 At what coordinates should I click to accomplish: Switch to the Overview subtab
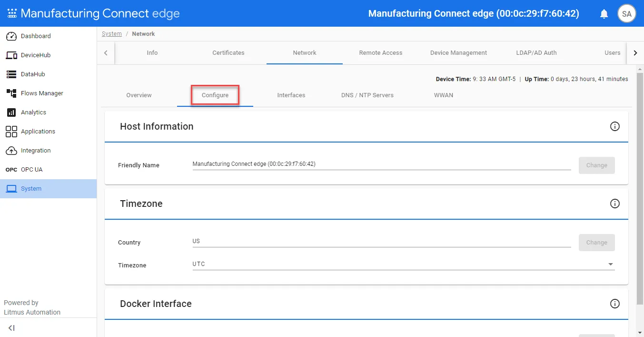point(139,95)
